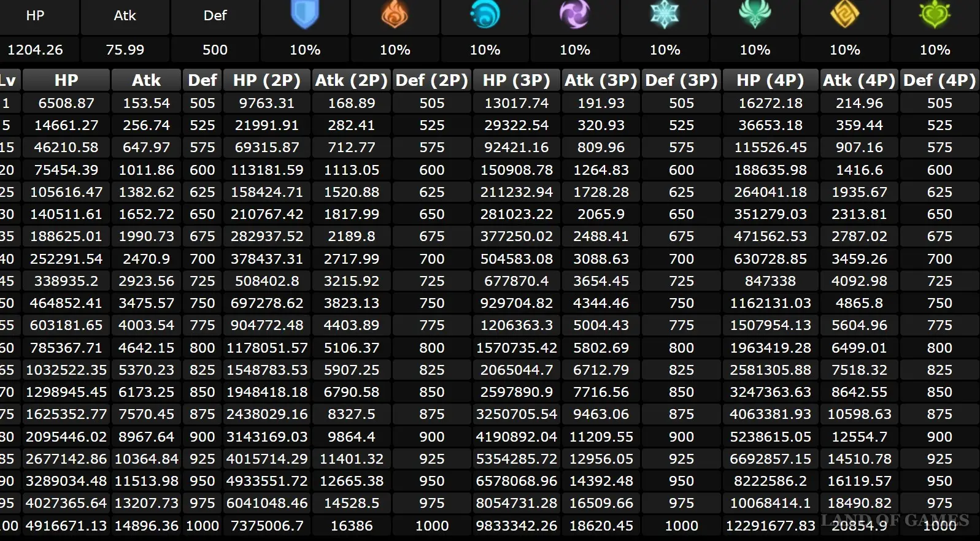The width and height of the screenshot is (980, 541).
Task: Select the Def (4P) column header
Action: click(x=939, y=80)
